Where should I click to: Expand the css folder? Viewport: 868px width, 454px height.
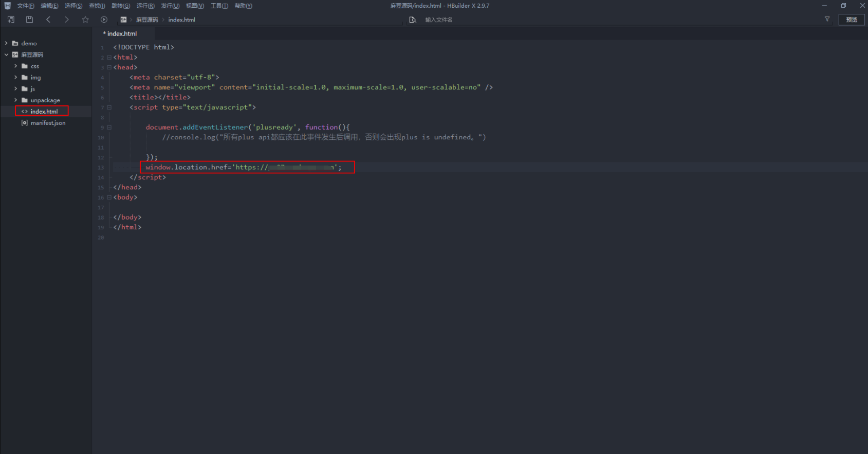click(x=16, y=66)
